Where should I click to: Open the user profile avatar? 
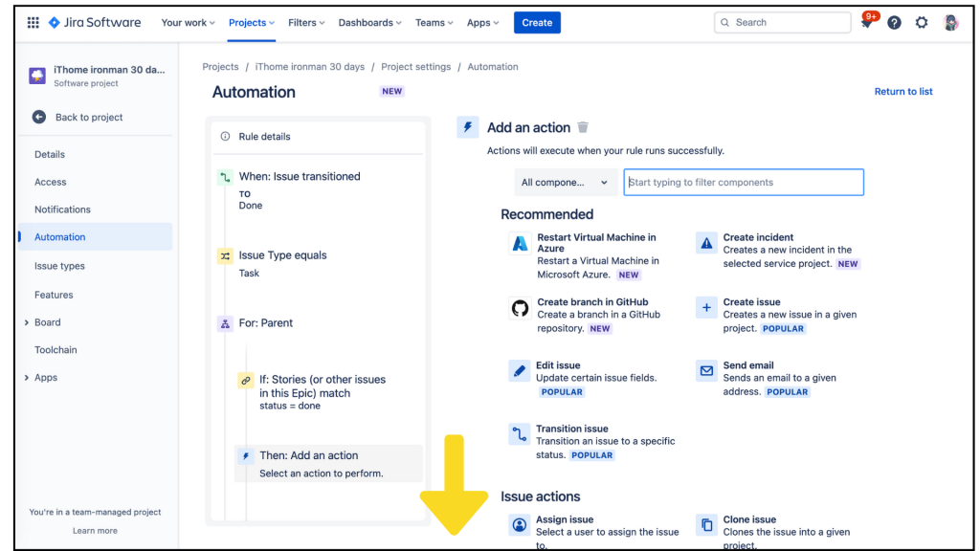point(950,23)
